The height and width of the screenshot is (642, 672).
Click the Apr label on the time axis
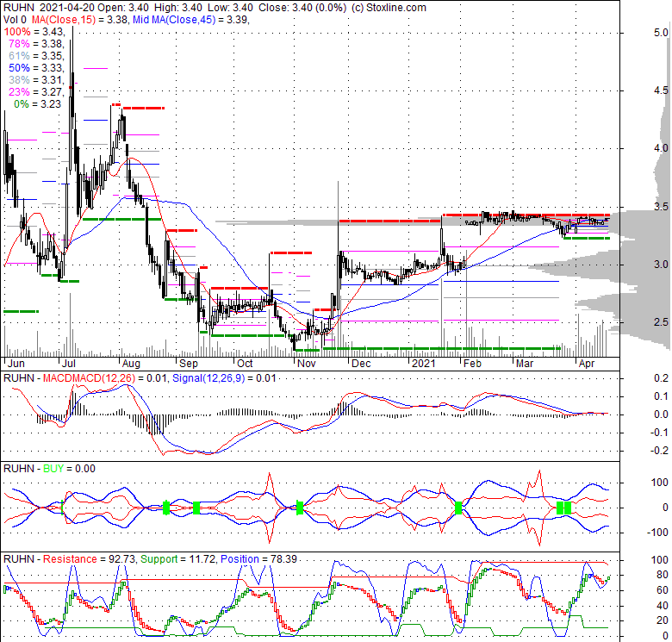(x=587, y=364)
